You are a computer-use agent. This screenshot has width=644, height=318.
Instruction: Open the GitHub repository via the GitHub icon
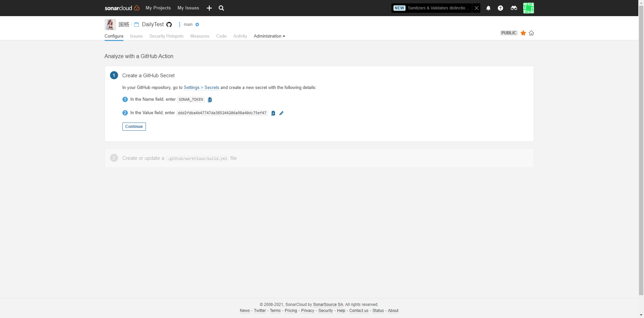click(169, 25)
